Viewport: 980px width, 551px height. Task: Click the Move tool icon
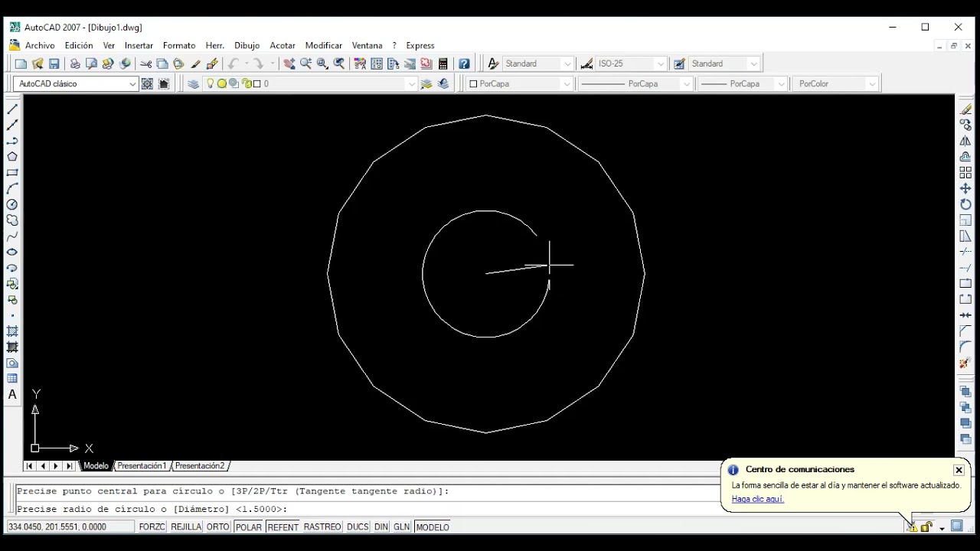click(x=965, y=188)
